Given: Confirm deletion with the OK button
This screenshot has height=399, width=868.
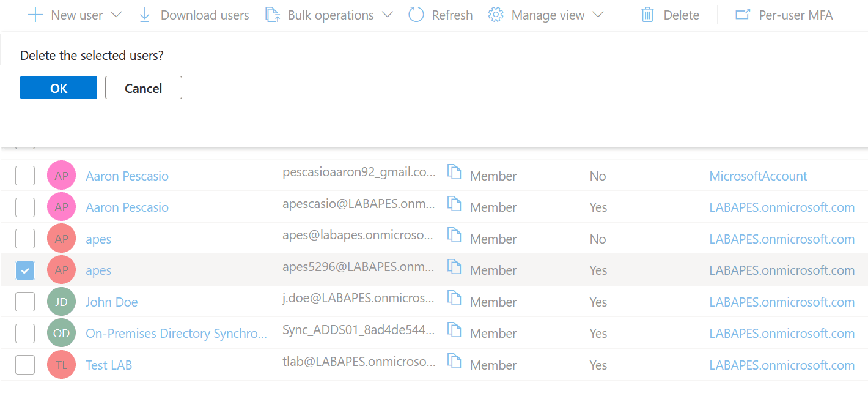Looking at the screenshot, I should (x=59, y=88).
